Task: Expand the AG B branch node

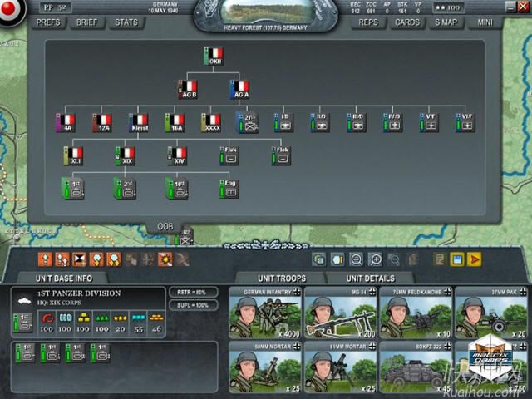Action: (x=187, y=90)
